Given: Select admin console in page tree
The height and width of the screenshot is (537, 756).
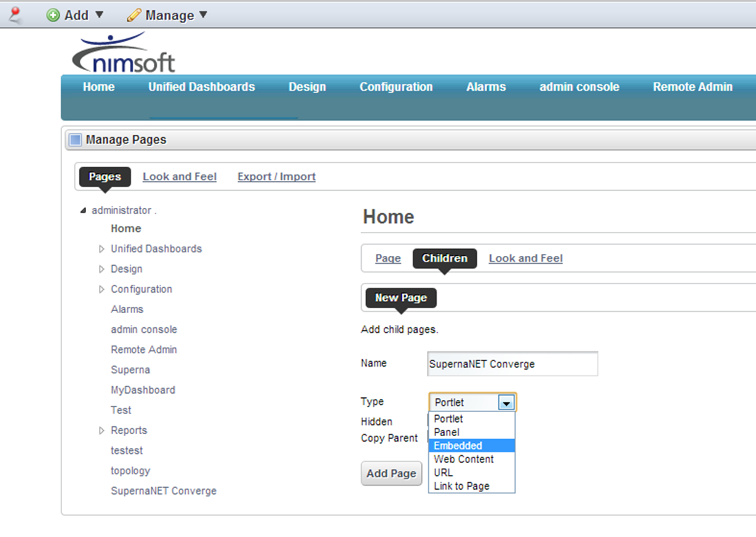Looking at the screenshot, I should (x=144, y=330).
